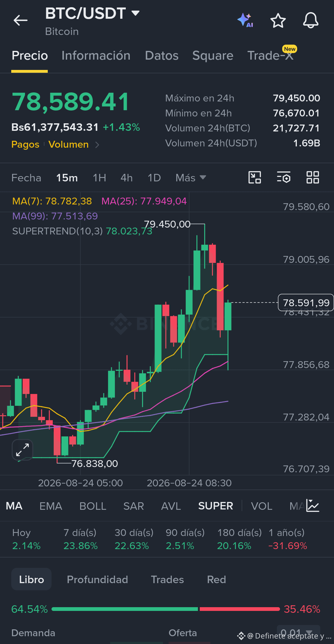Click the MA(7) value label

(52, 201)
